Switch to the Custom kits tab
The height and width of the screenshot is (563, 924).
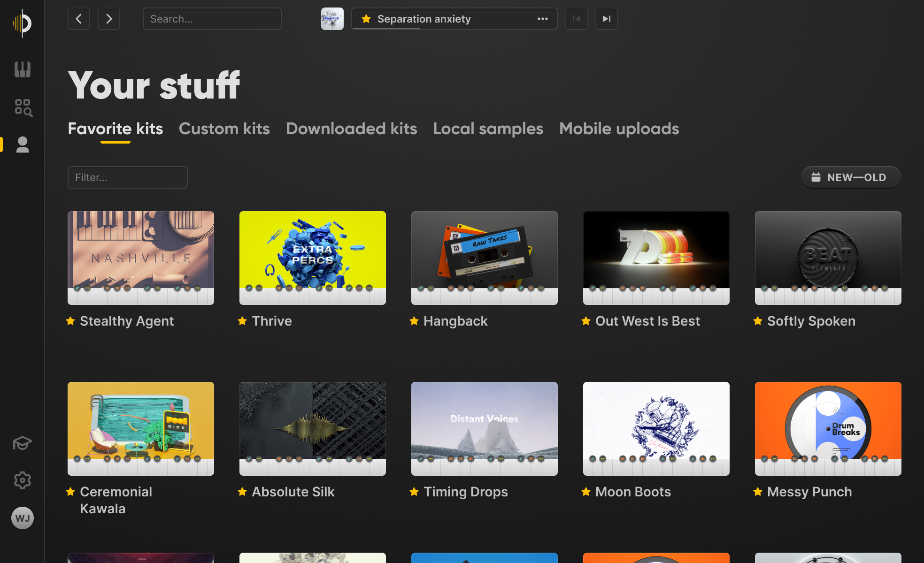224,129
